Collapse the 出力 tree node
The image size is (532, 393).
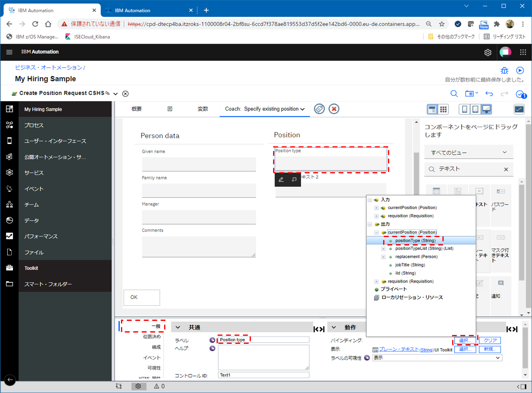tap(370, 224)
